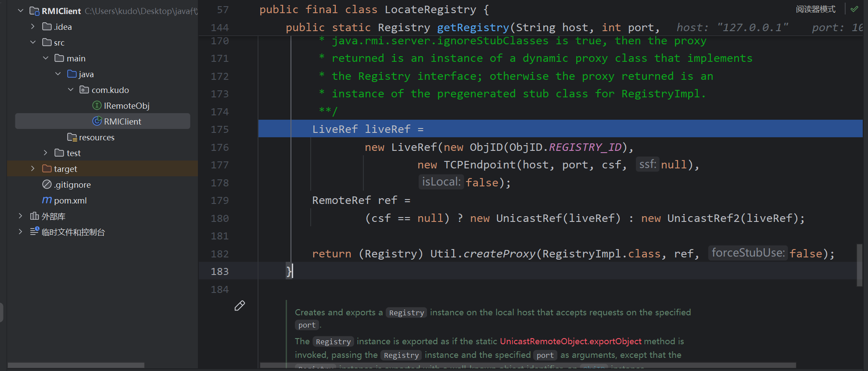Click the green inspection checkmark icon
The width and height of the screenshot is (868, 371).
(x=854, y=9)
